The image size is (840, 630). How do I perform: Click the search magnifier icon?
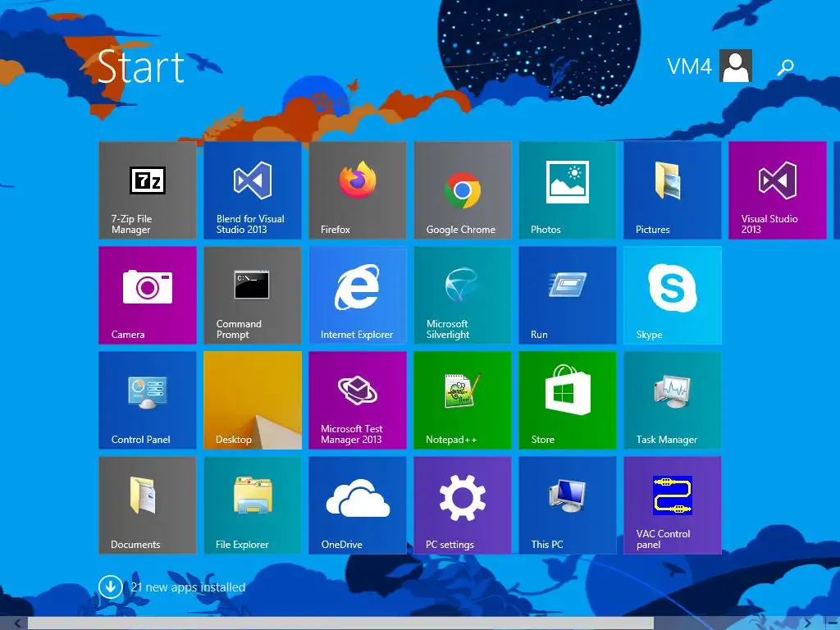click(785, 67)
